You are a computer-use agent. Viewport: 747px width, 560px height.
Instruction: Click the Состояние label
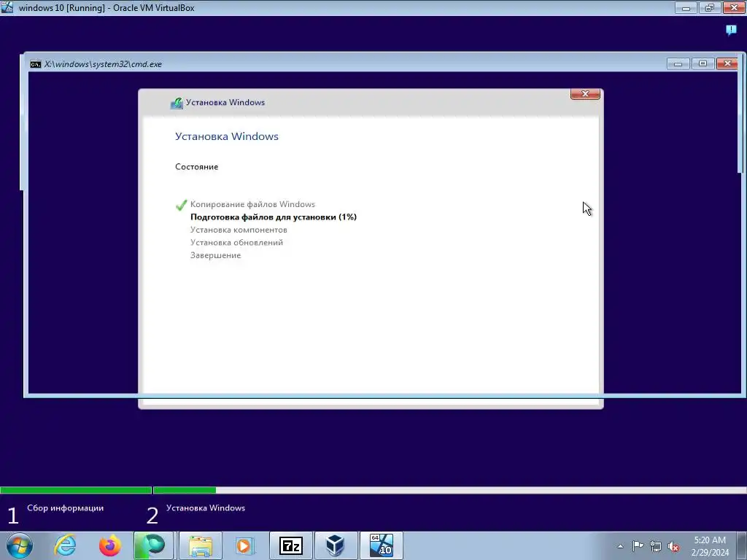(197, 167)
